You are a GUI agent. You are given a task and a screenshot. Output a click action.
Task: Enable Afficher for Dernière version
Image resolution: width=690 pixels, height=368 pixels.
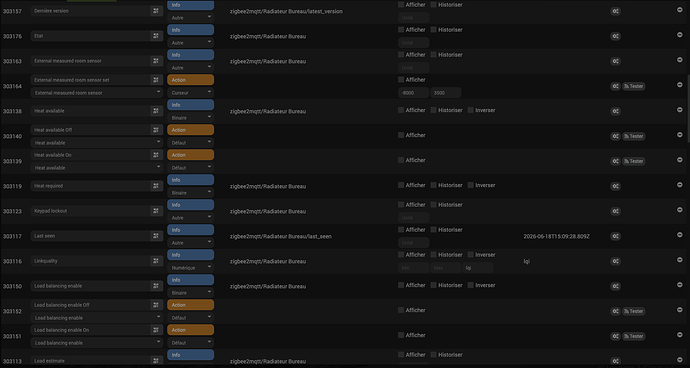(401, 4)
